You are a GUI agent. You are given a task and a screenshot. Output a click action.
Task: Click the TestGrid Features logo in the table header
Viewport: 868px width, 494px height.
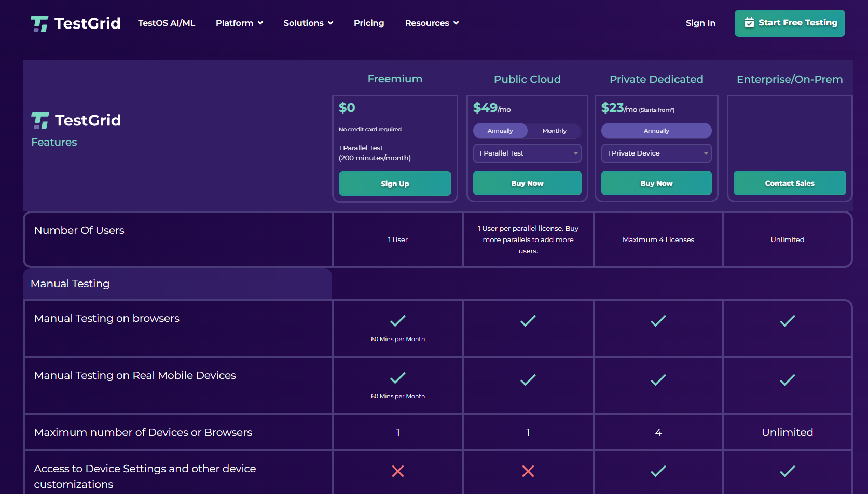76,121
